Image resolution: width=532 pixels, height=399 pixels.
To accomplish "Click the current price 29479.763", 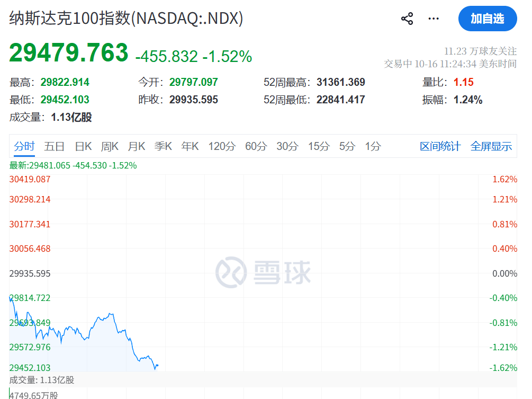I will point(68,53).
